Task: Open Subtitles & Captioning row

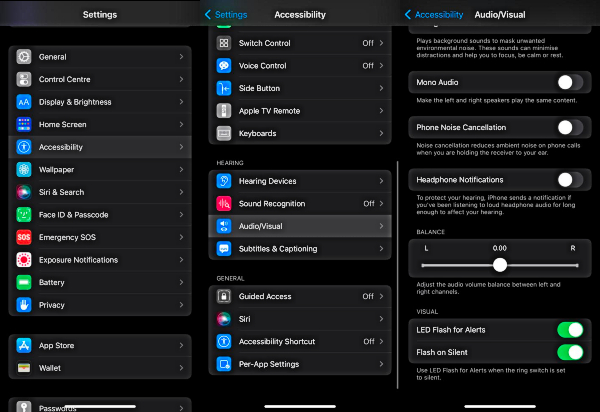Action: click(x=300, y=249)
